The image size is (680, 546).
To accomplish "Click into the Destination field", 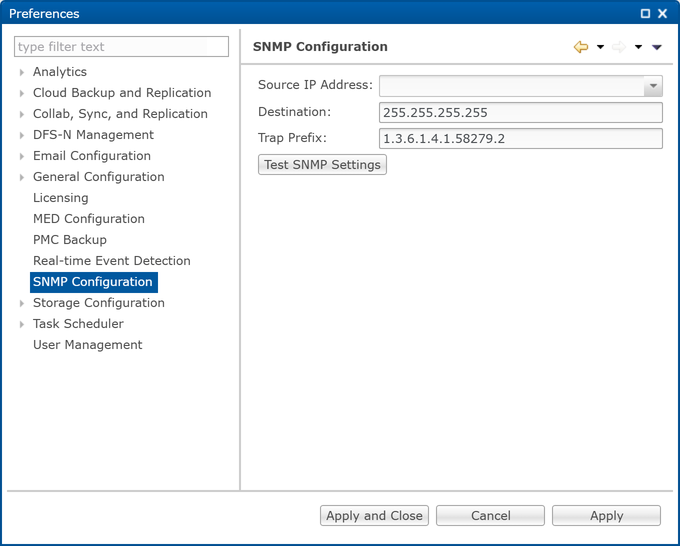I will point(520,113).
